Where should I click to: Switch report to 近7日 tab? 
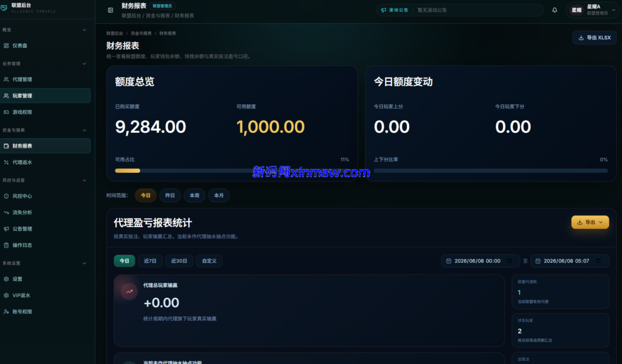point(150,261)
